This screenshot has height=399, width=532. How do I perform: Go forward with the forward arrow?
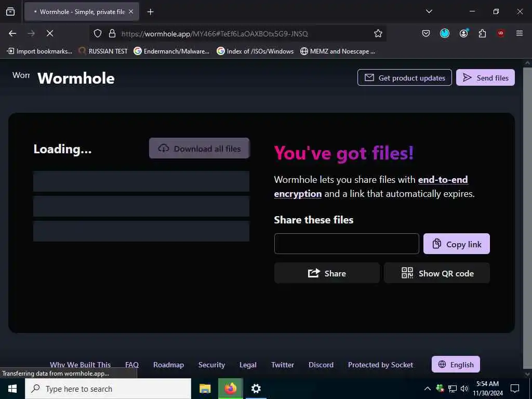31,33
